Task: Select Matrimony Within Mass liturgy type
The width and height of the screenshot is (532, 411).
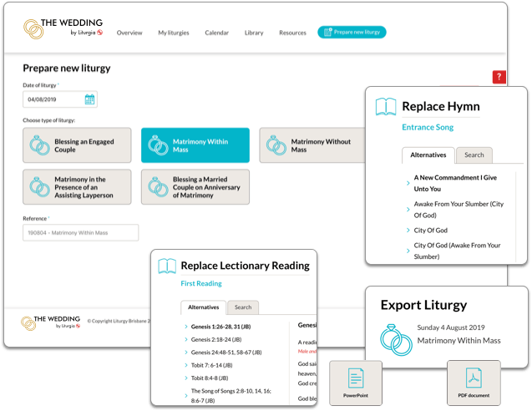Action: (x=195, y=145)
